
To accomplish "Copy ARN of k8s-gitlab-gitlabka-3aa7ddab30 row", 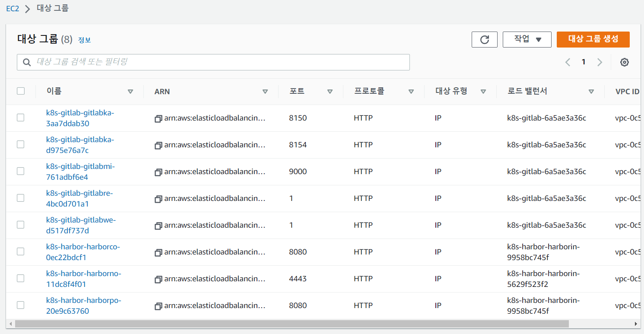I will (158, 118).
